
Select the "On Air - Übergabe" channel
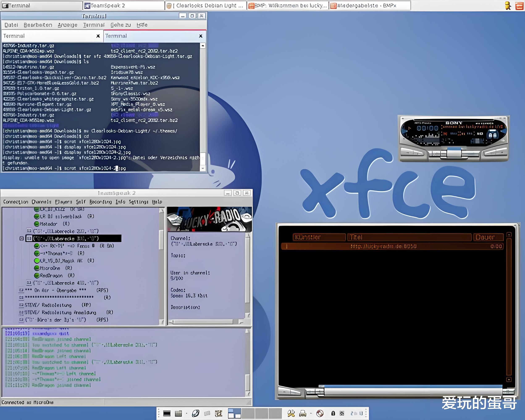point(67,290)
